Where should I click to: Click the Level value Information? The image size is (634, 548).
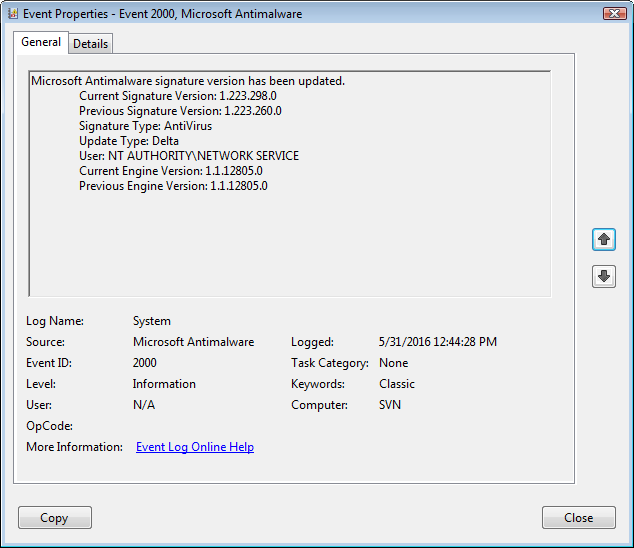point(164,384)
